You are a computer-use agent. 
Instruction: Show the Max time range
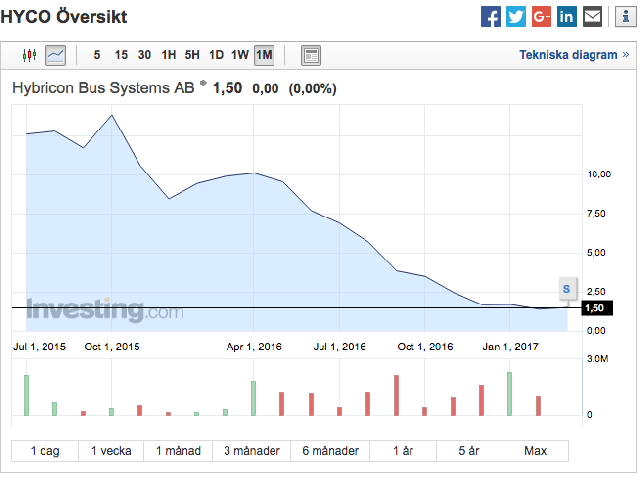point(536,451)
